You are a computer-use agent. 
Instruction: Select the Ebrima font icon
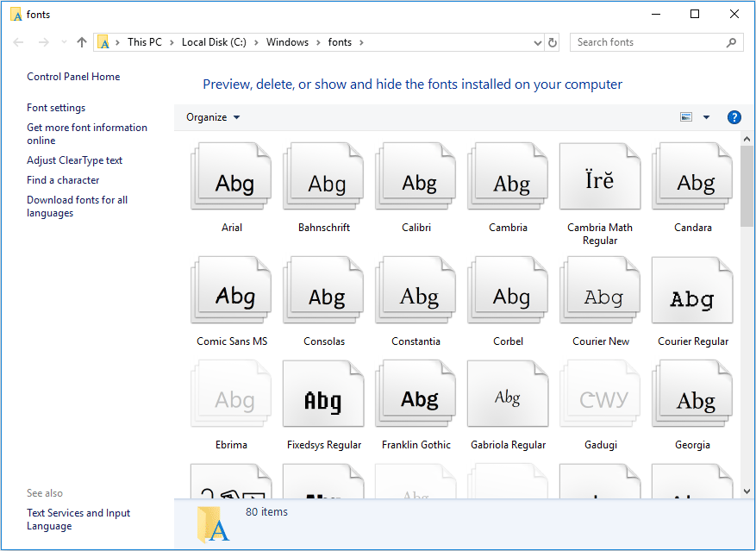(231, 394)
